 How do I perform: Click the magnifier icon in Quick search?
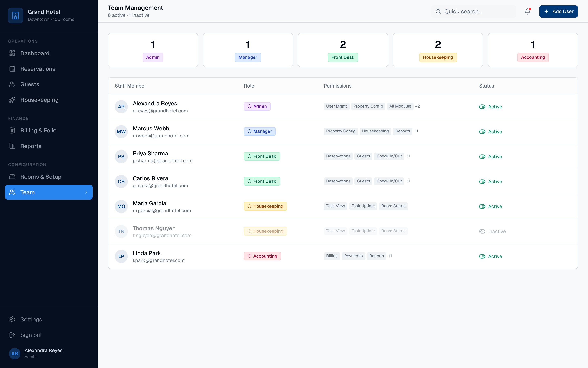click(x=438, y=11)
